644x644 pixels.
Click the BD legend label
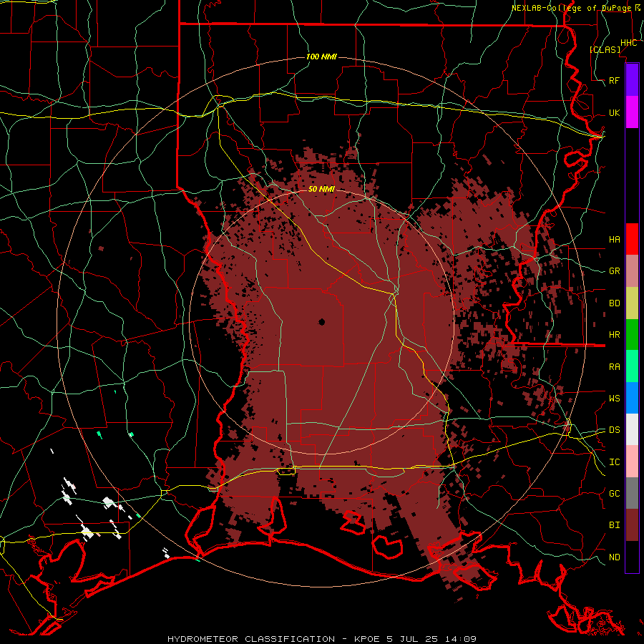[615, 303]
